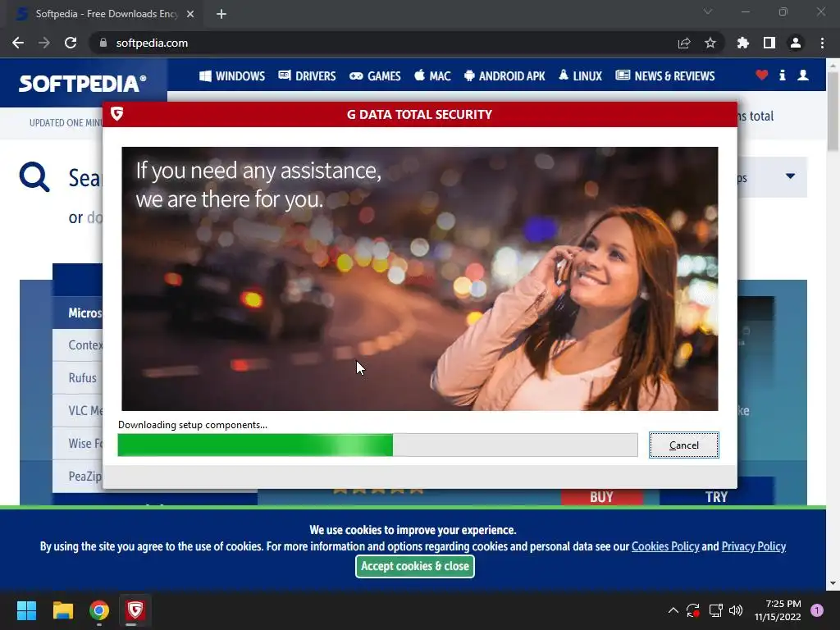The width and height of the screenshot is (840, 630).
Task: Click the Softpedia info icon
Action: pos(782,75)
